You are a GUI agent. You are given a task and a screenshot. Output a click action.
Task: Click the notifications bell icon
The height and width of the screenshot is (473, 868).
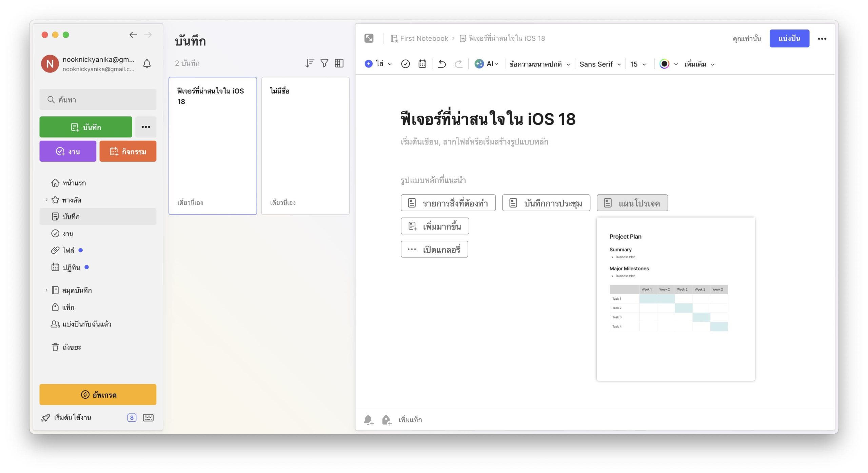(147, 64)
